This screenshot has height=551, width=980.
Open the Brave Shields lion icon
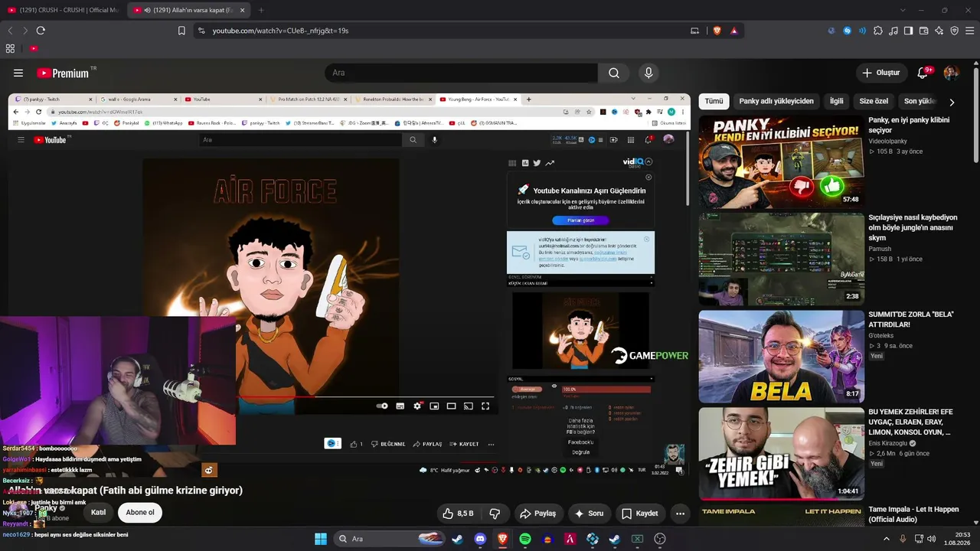pyautogui.click(x=717, y=31)
